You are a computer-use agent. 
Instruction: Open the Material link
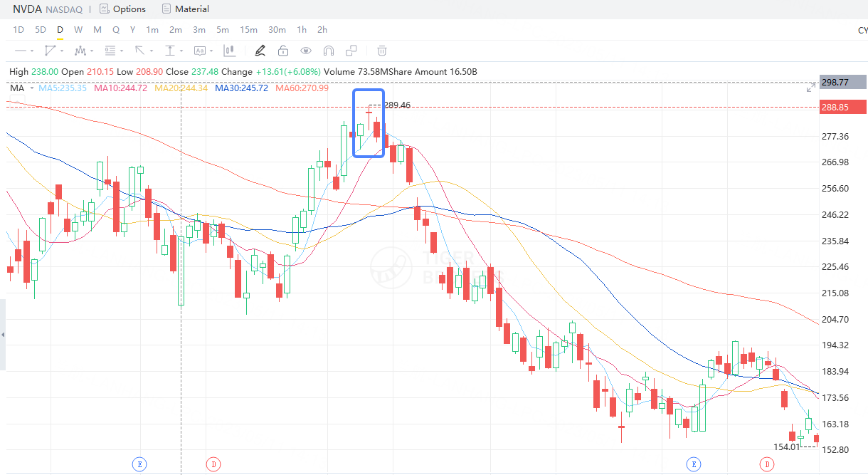(192, 9)
